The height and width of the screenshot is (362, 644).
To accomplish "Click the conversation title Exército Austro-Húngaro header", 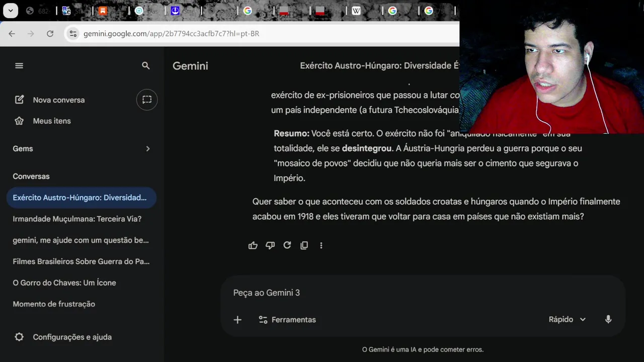I will click(x=379, y=66).
